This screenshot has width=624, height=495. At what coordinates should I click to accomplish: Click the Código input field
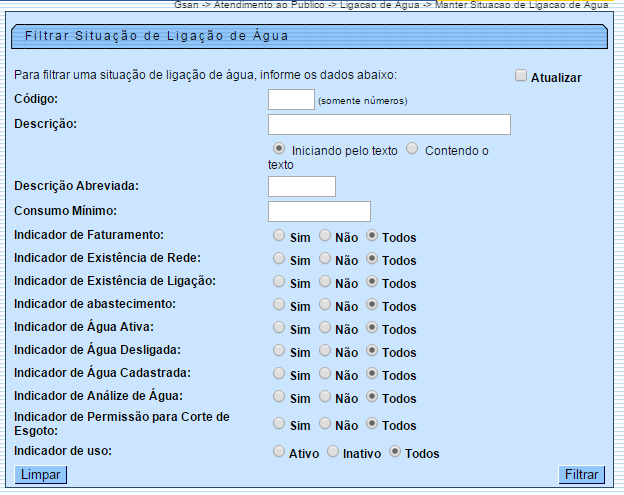[291, 99]
